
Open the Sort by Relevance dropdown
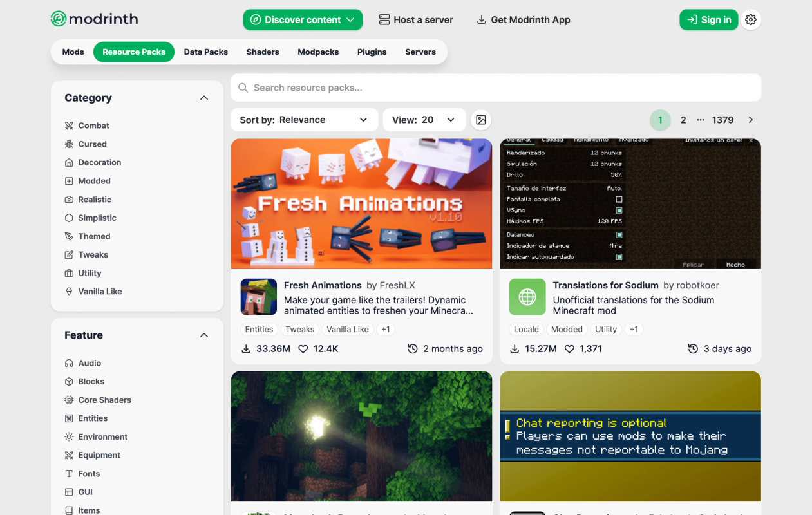click(x=304, y=120)
